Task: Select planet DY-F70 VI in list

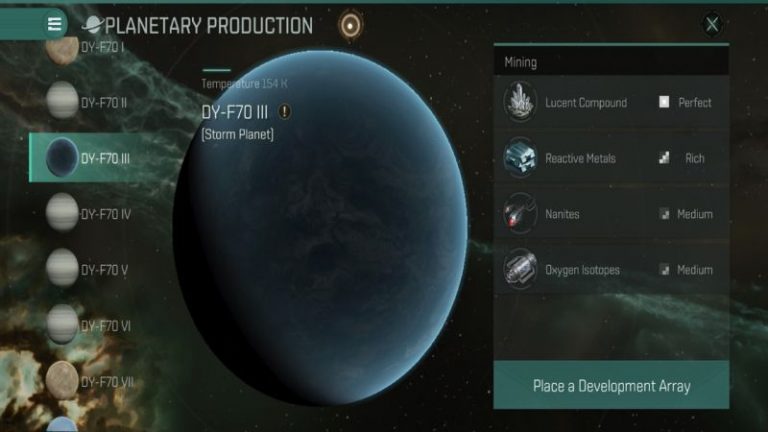Action: (89, 325)
